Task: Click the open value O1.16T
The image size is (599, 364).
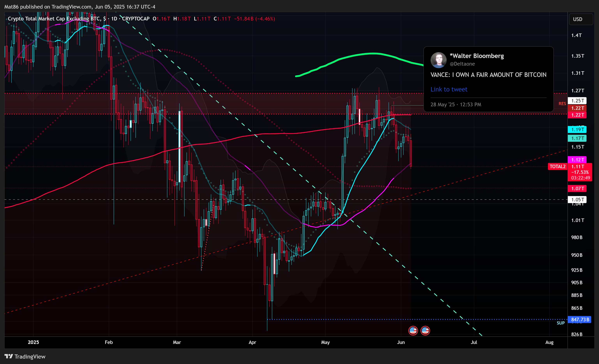Action: click(161, 19)
